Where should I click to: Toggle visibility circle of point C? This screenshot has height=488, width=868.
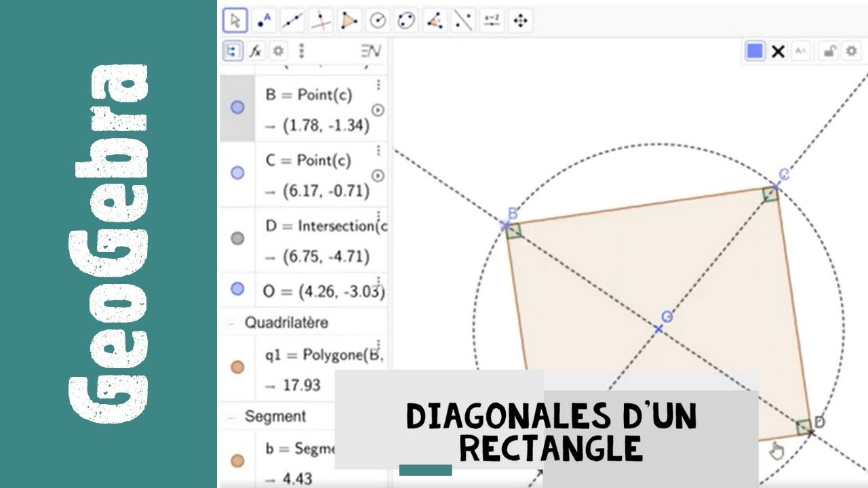237,173
